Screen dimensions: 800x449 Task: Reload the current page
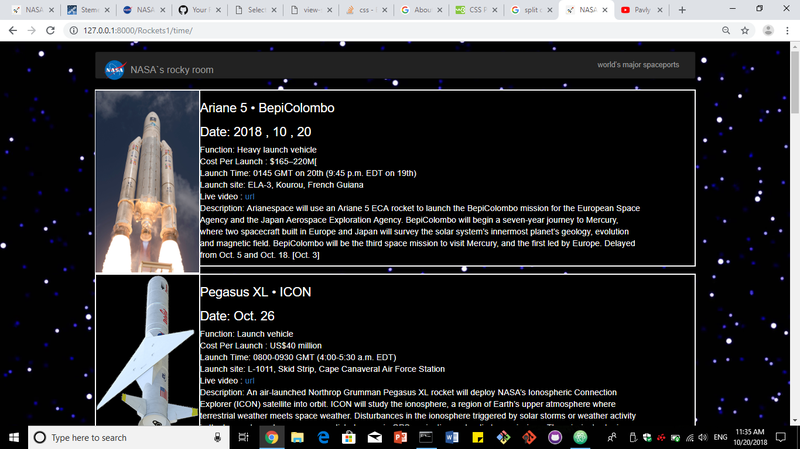click(x=50, y=31)
